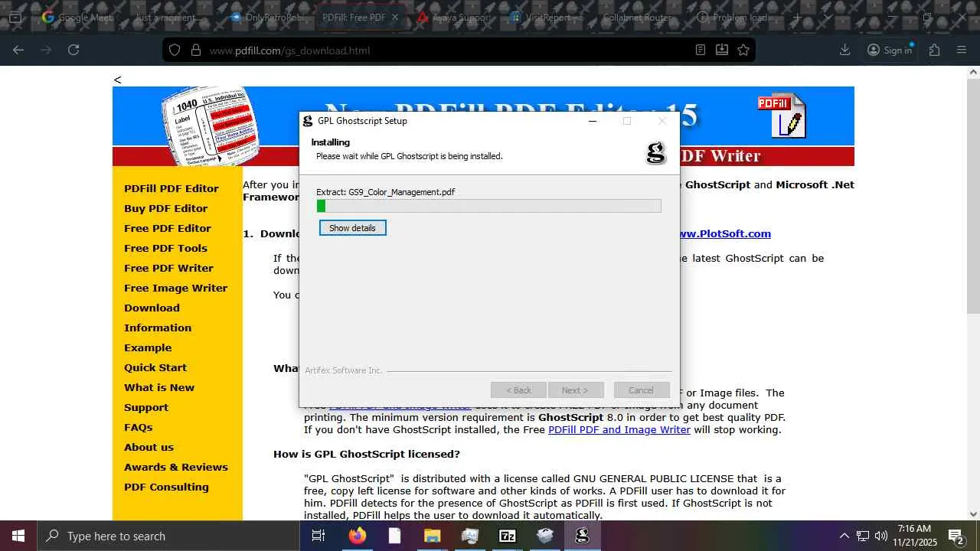Open the What is New link
Image resolution: width=980 pixels, height=551 pixels.
159,387
